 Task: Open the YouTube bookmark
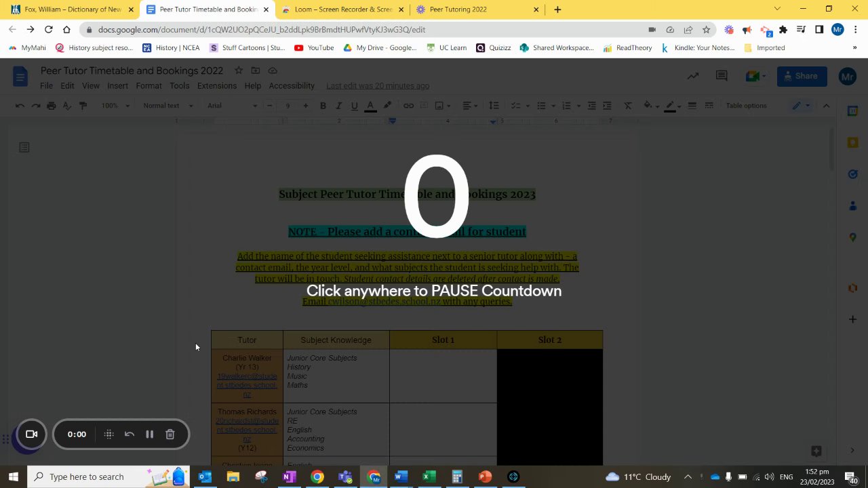314,48
